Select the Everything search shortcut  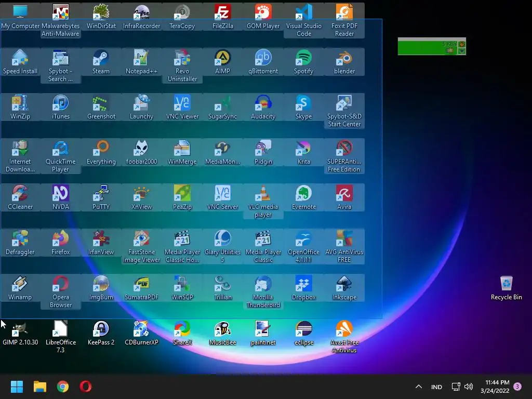coord(101,152)
